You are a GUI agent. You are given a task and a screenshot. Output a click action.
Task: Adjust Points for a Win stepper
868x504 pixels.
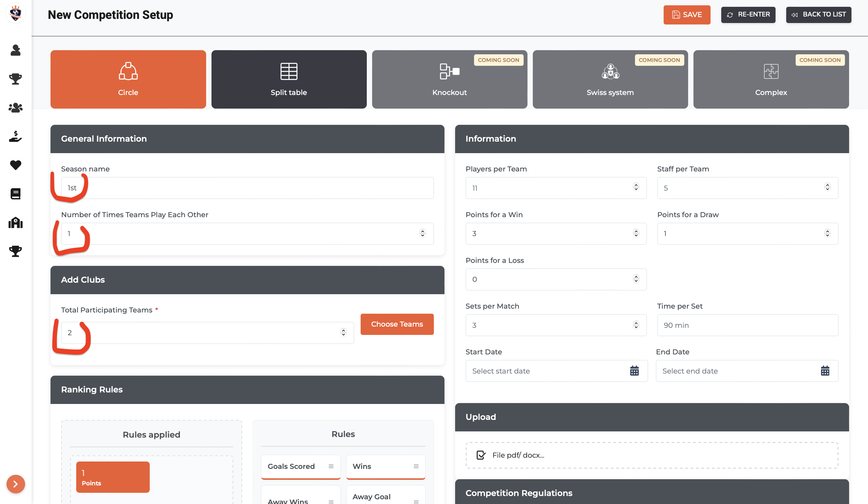tap(636, 233)
